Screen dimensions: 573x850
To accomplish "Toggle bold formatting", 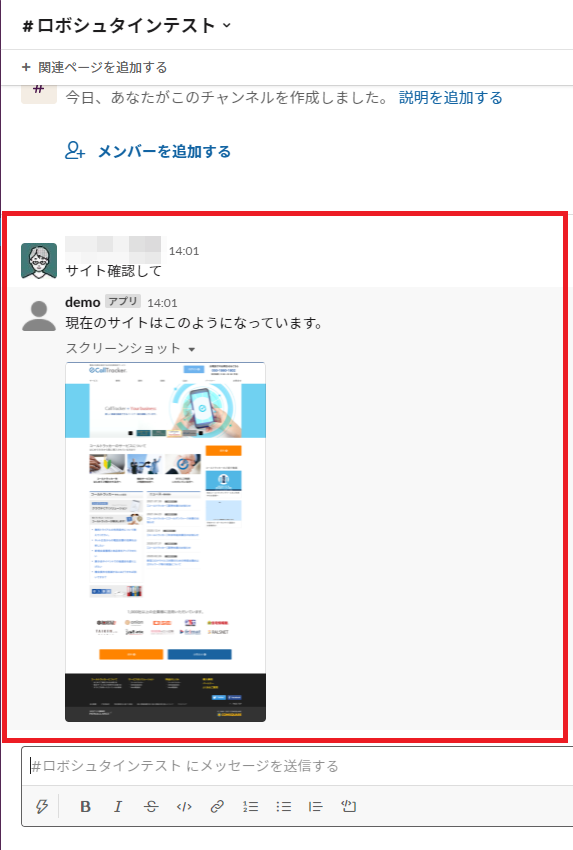I will point(85,806).
